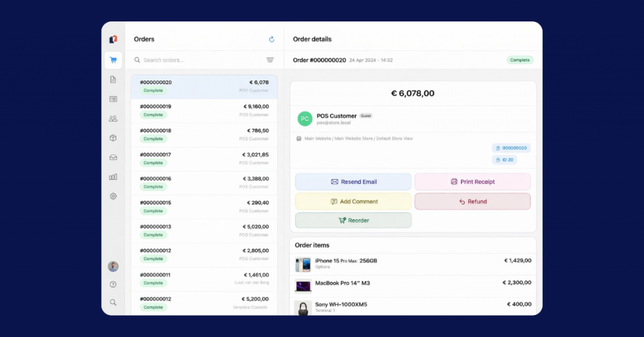Open the inbox tray sidebar icon

point(113,157)
